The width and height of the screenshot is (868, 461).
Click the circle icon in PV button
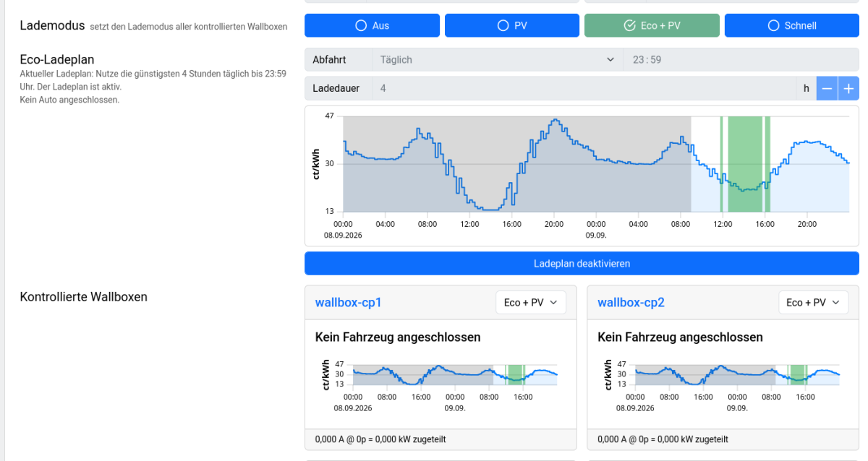(503, 25)
